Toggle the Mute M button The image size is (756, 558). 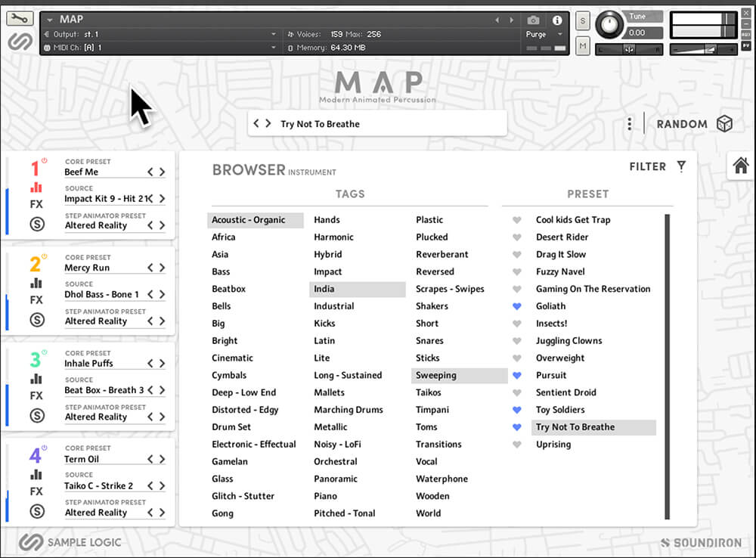[583, 47]
